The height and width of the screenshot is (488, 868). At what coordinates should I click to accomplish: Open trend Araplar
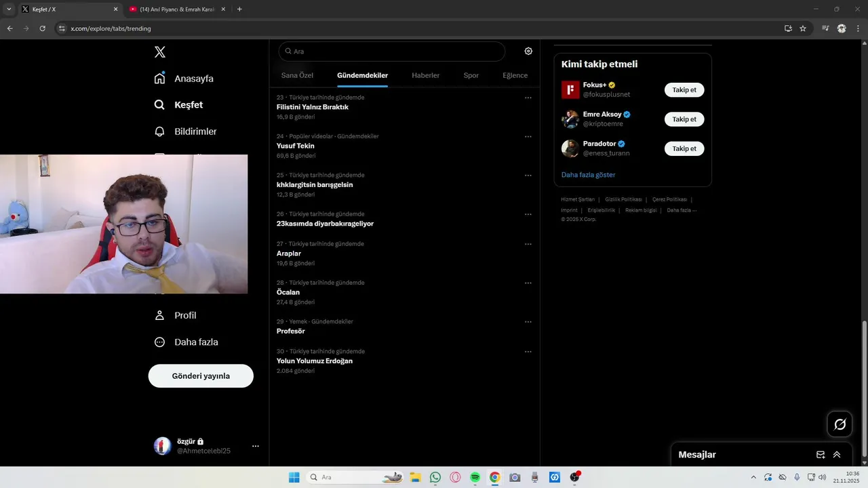pyautogui.click(x=289, y=253)
